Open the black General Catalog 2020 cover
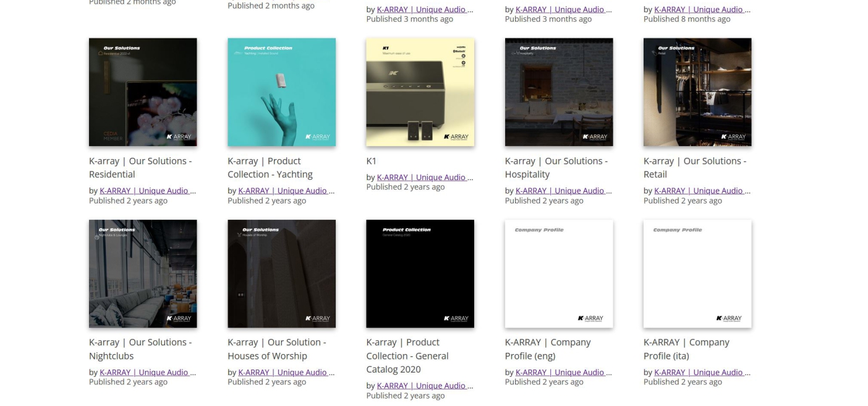 point(420,274)
